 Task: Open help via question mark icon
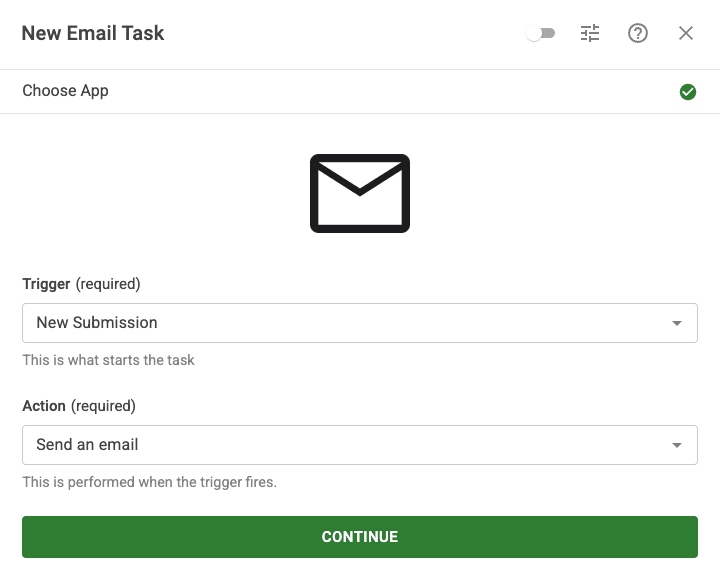[x=638, y=33]
